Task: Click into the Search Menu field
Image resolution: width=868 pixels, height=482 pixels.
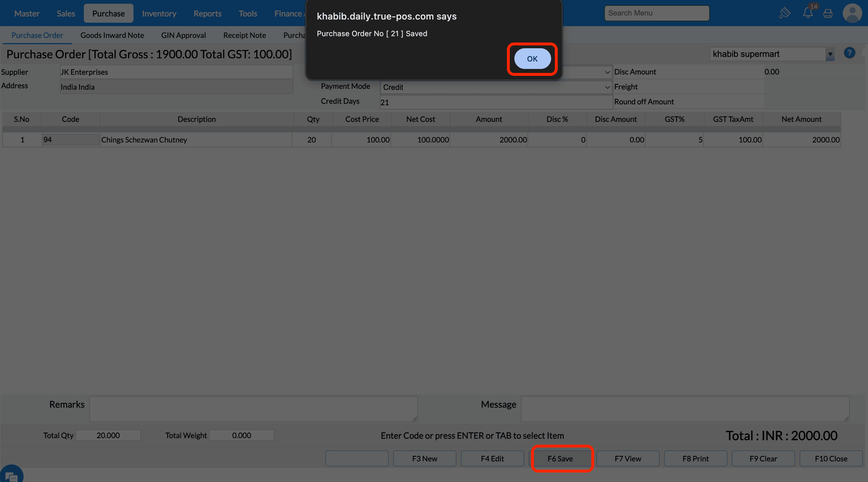Action: coord(656,13)
